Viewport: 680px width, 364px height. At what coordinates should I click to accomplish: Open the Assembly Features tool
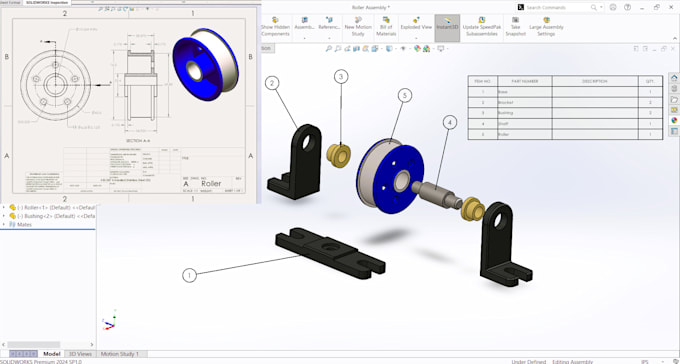[x=304, y=24]
